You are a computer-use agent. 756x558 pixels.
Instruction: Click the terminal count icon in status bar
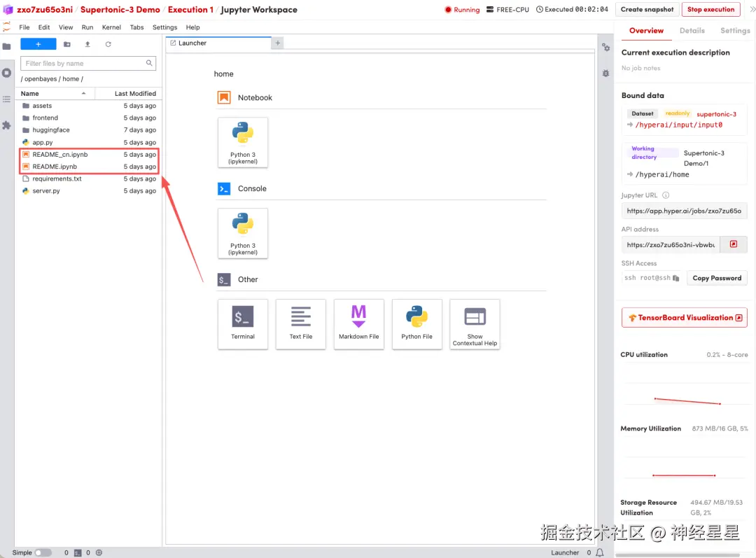(x=78, y=552)
